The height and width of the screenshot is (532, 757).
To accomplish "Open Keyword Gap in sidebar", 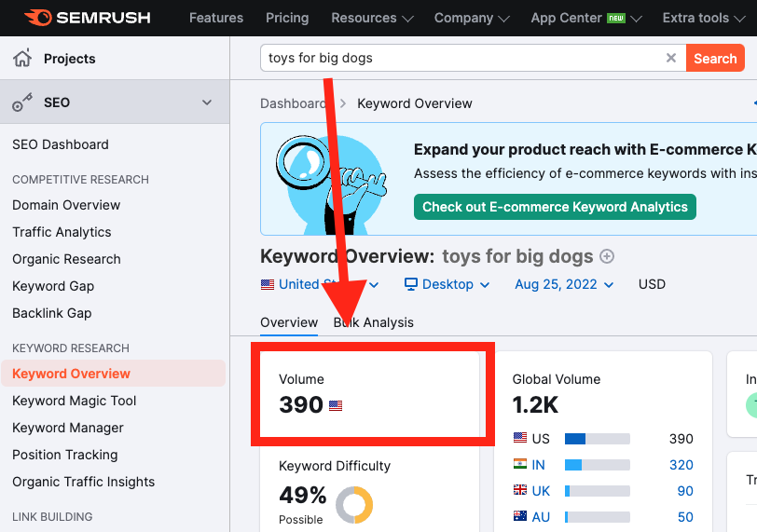I will pyautogui.click(x=53, y=286).
